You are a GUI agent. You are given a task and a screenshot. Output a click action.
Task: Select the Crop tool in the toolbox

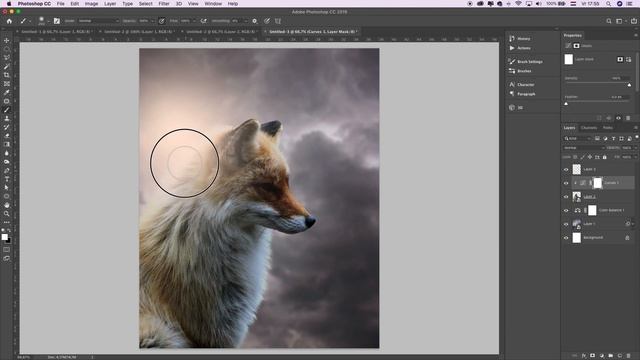point(7,75)
